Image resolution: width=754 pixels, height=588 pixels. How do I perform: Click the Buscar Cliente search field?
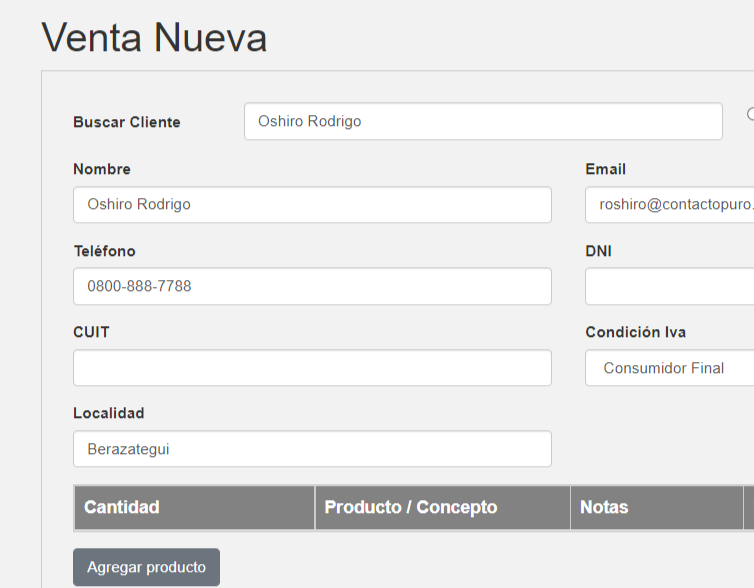click(482, 121)
